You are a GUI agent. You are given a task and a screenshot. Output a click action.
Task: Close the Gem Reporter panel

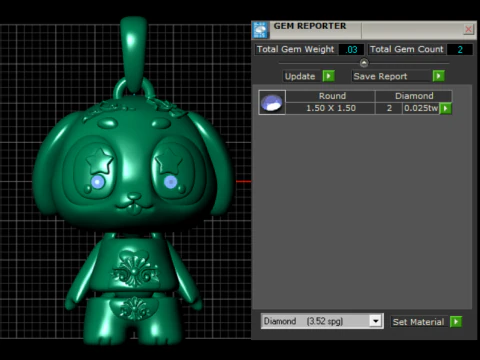[468, 29]
